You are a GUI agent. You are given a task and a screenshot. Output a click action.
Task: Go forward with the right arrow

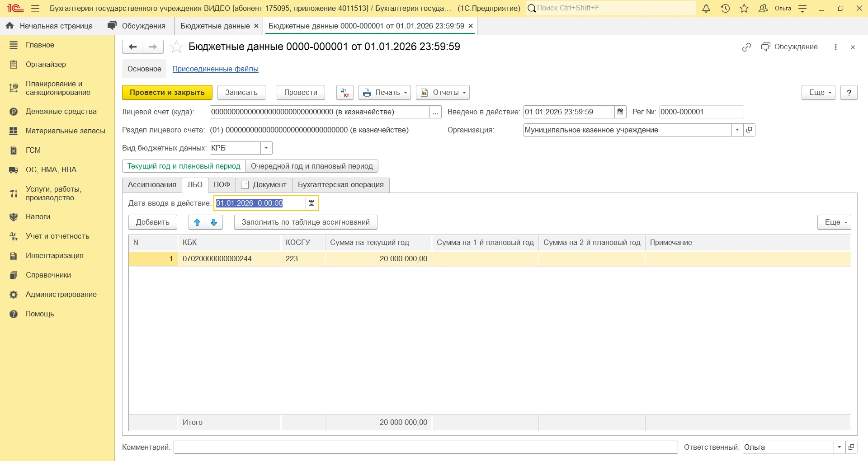point(153,47)
